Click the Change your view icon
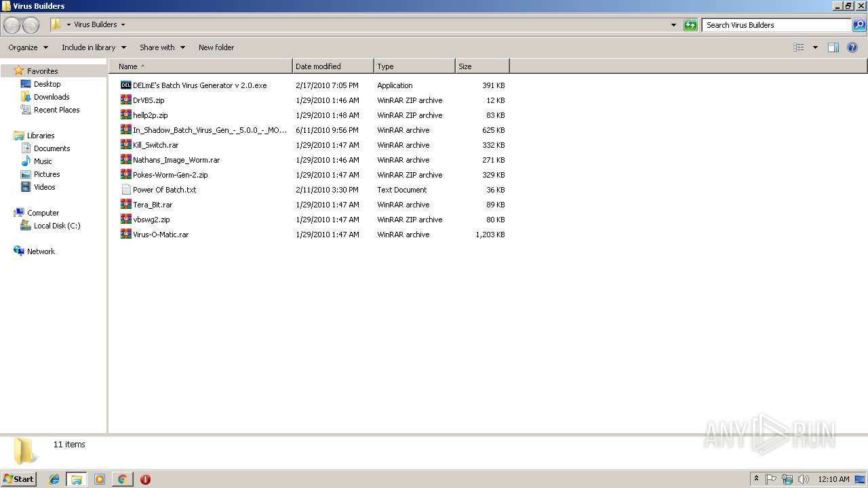This screenshot has width=868, height=488. point(799,47)
